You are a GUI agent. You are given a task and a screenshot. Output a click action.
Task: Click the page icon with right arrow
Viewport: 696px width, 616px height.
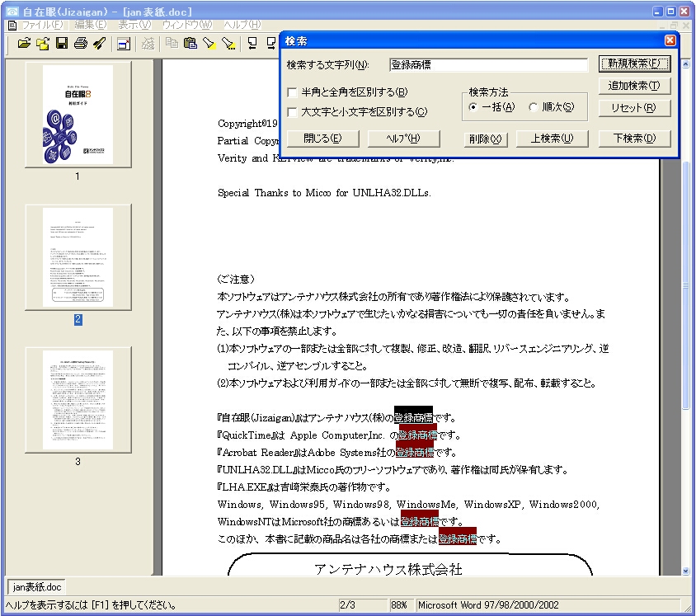(270, 43)
